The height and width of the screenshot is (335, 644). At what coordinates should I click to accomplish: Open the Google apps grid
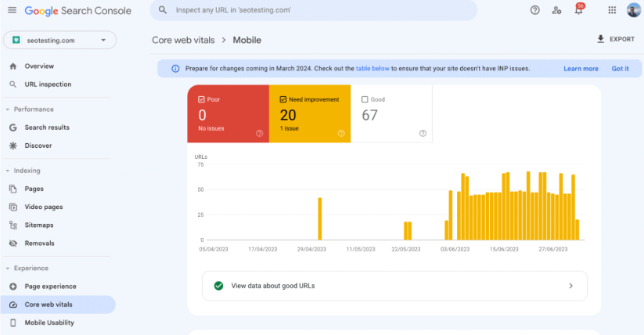click(612, 10)
